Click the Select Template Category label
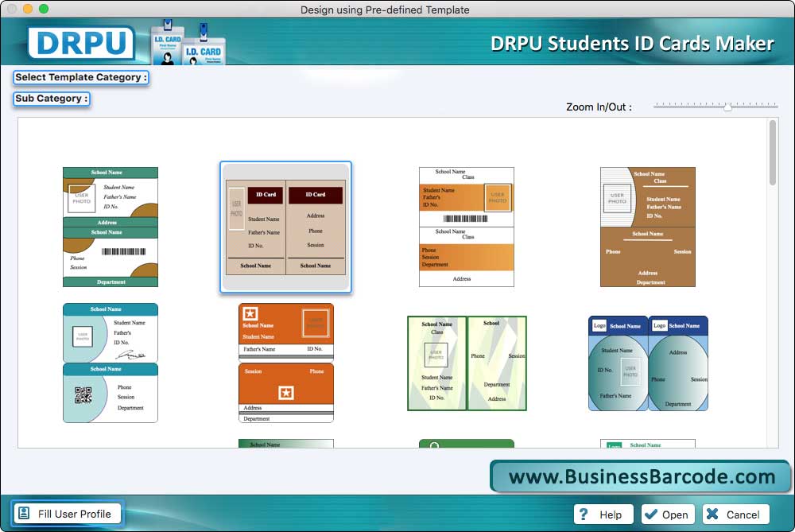This screenshot has width=795, height=532. (81, 77)
